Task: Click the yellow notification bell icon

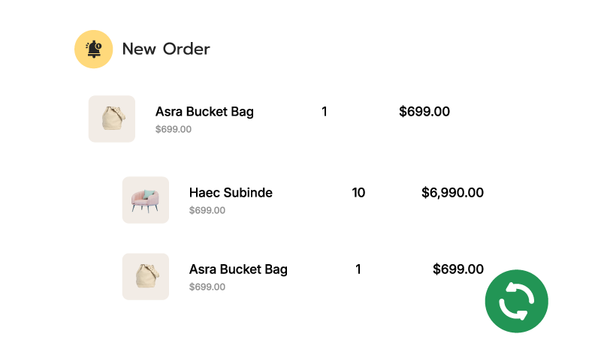Action: (94, 49)
